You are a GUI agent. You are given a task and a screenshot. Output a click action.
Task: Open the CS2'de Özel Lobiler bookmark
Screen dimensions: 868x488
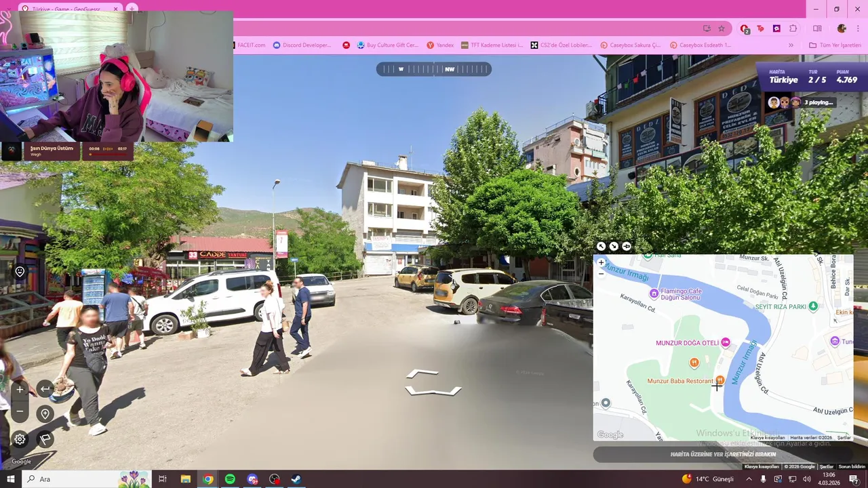click(x=561, y=45)
